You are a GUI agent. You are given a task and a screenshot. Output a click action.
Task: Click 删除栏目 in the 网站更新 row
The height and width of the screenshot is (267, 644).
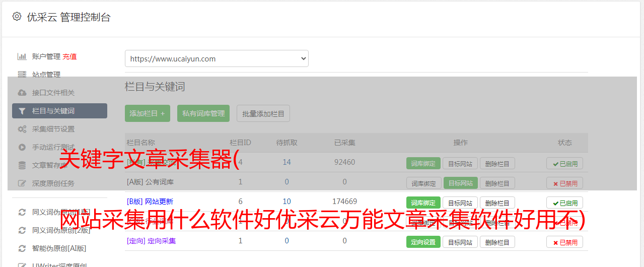[497, 203]
